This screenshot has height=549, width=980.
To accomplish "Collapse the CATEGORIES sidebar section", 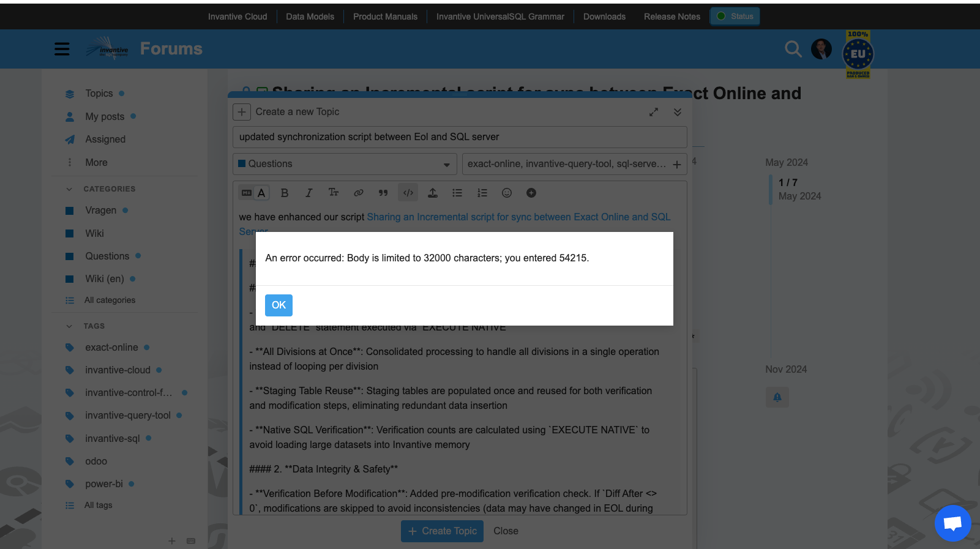I will tap(69, 189).
